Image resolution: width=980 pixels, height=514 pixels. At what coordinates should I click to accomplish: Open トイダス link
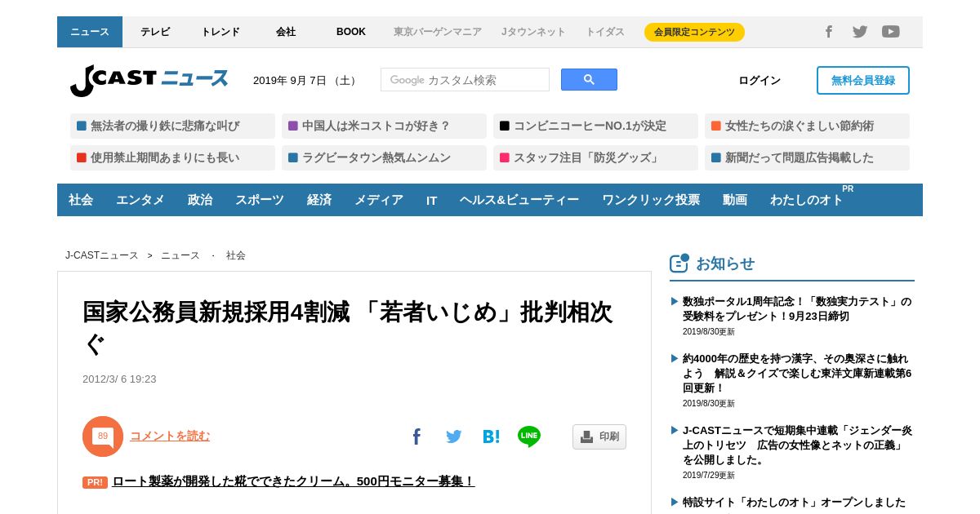point(605,32)
